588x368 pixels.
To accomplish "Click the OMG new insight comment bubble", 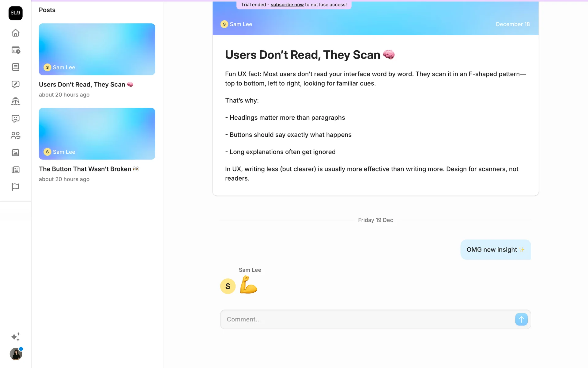I will pos(495,250).
